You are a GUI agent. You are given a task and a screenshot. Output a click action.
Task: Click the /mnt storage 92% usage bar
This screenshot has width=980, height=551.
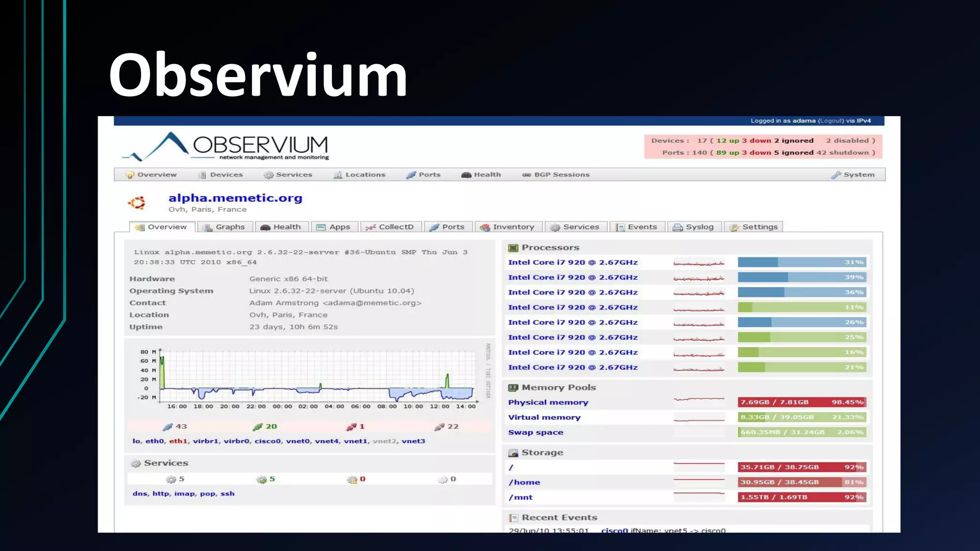click(802, 497)
